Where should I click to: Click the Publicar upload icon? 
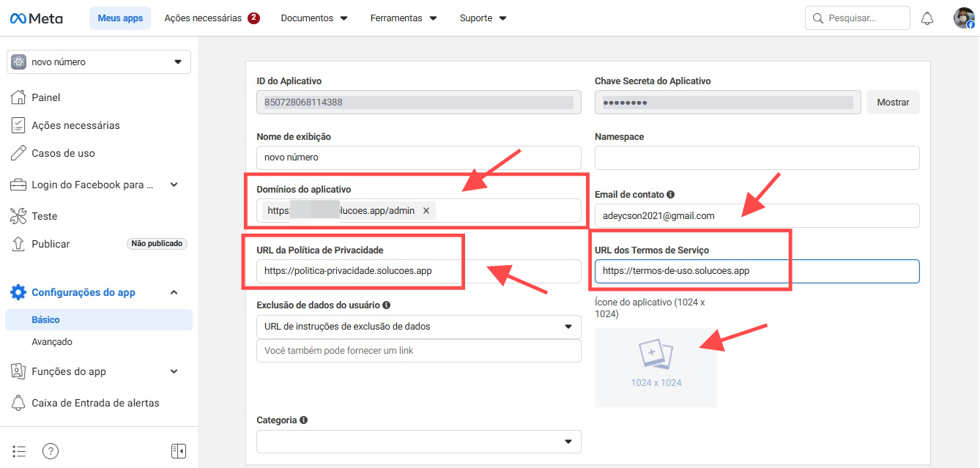pyautogui.click(x=18, y=244)
